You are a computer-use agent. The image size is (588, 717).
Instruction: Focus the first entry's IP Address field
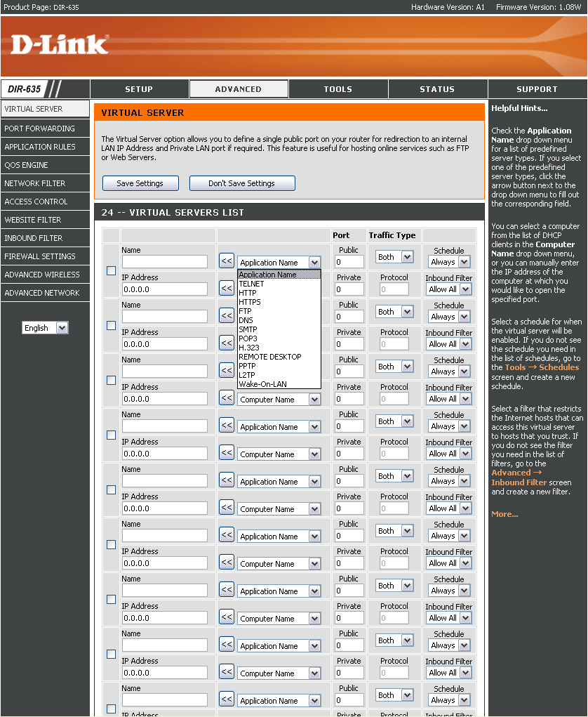click(x=164, y=289)
